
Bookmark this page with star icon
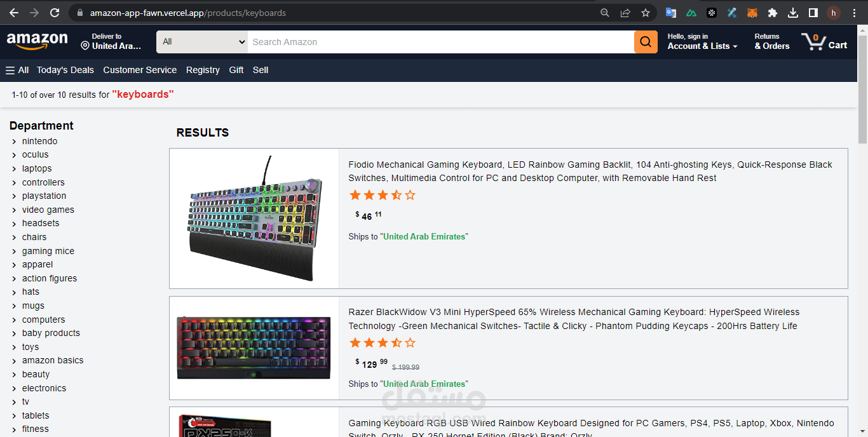(646, 13)
